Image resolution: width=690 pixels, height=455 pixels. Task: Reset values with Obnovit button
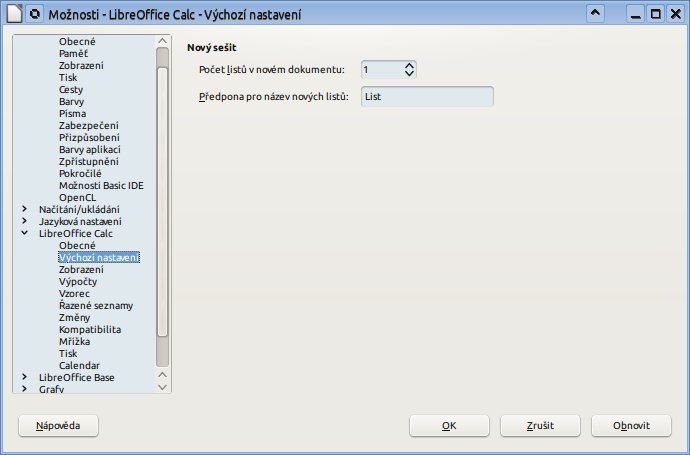(631, 426)
